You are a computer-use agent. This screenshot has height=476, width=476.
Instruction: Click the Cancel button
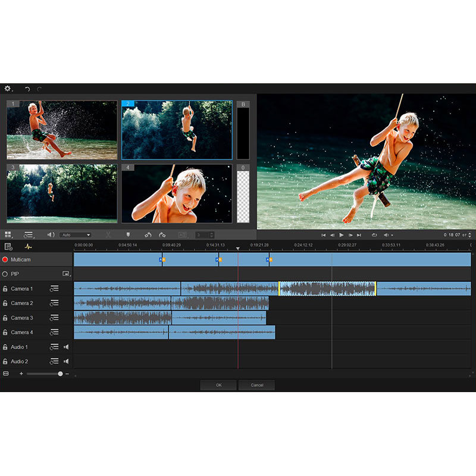point(257,385)
